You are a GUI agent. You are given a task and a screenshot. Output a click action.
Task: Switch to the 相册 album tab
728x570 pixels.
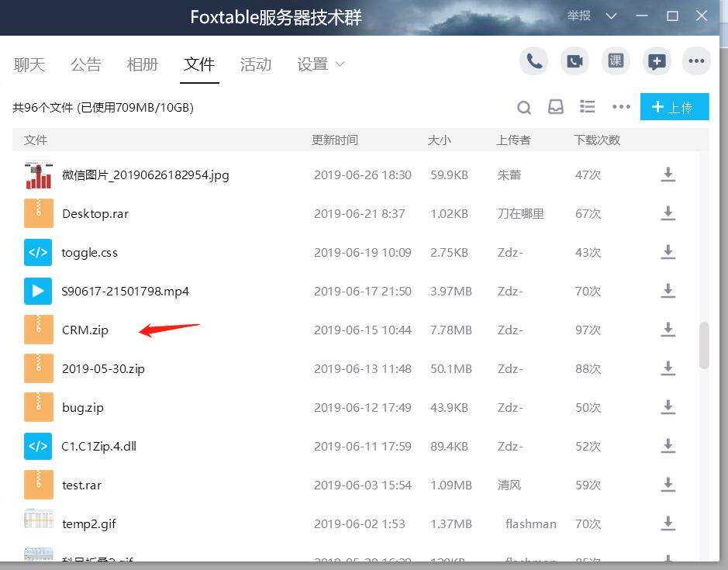click(143, 64)
